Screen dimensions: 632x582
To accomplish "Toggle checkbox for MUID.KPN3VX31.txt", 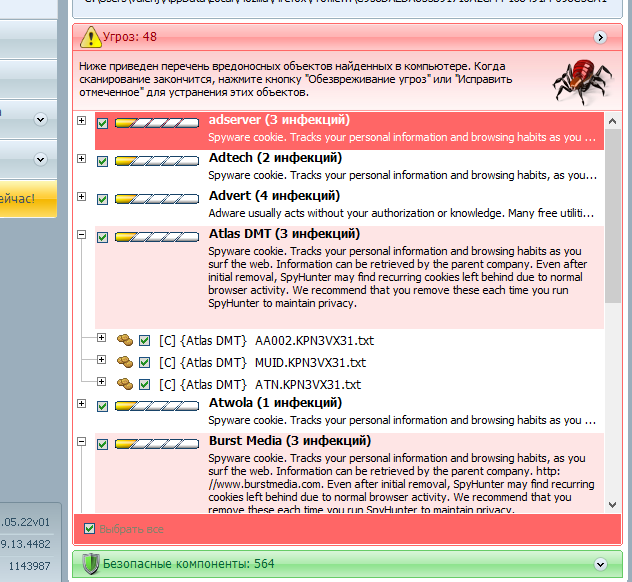I will click(145, 363).
